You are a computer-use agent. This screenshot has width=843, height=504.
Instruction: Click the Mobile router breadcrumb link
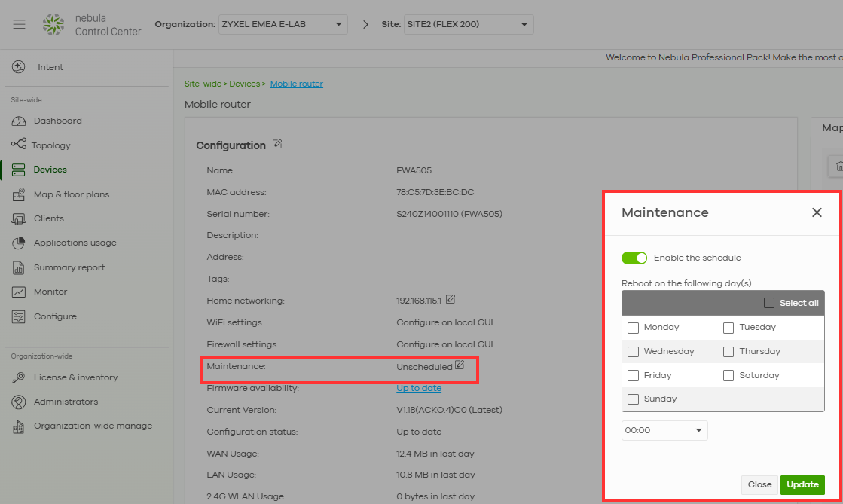click(x=297, y=84)
